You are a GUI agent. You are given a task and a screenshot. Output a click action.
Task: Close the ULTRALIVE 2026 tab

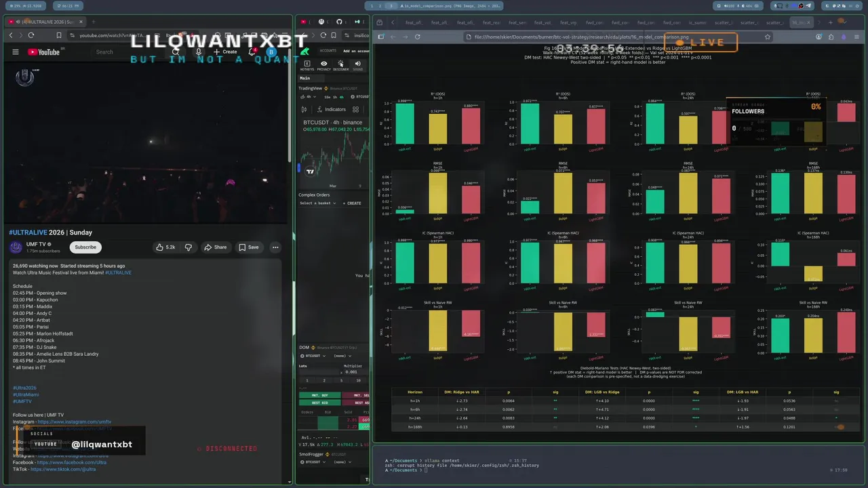pos(81,22)
